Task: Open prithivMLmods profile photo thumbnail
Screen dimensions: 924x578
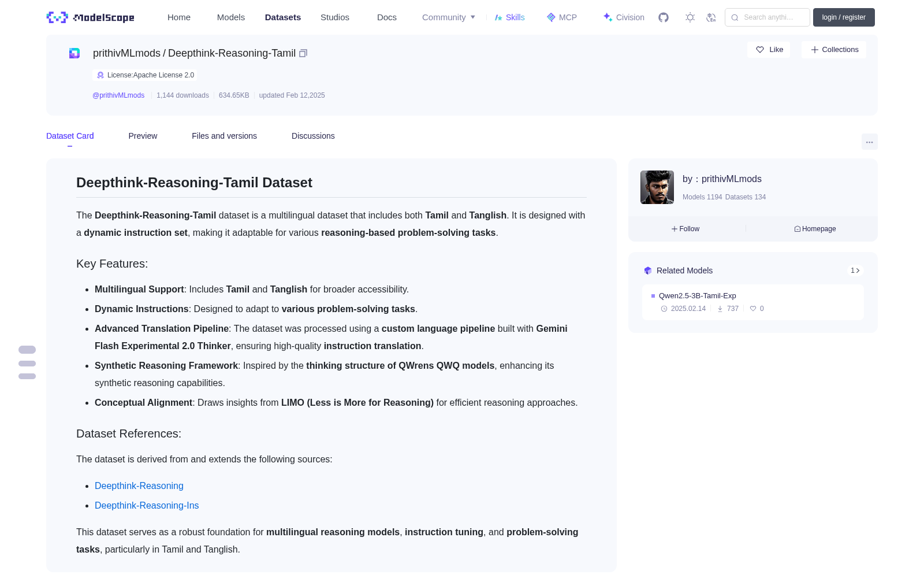Action: click(657, 187)
